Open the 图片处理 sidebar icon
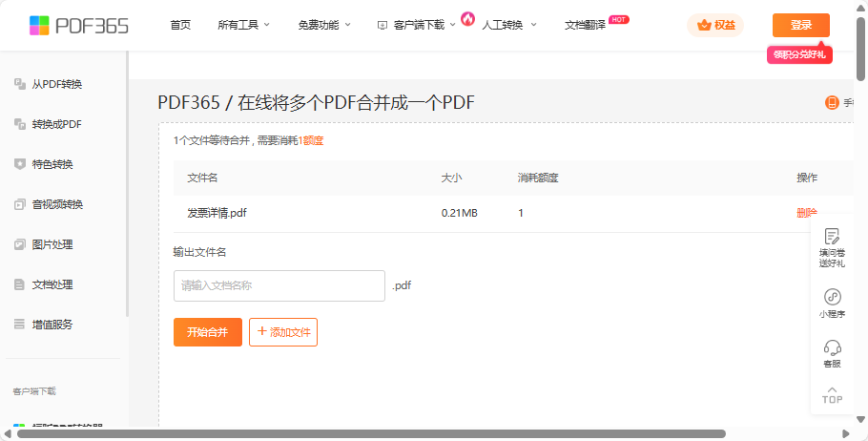Image resolution: width=868 pixels, height=441 pixels. coord(20,244)
